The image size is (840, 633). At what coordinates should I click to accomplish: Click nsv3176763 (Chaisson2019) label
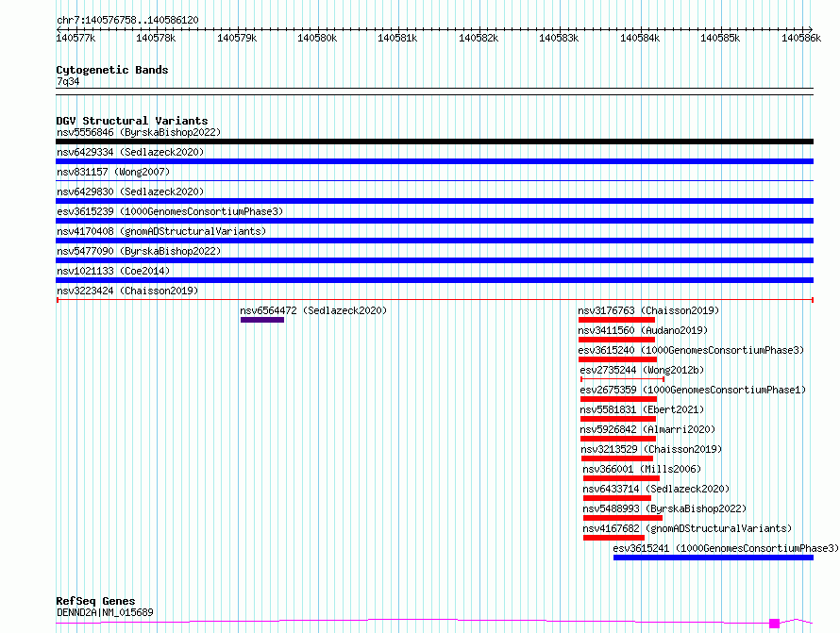tap(648, 310)
